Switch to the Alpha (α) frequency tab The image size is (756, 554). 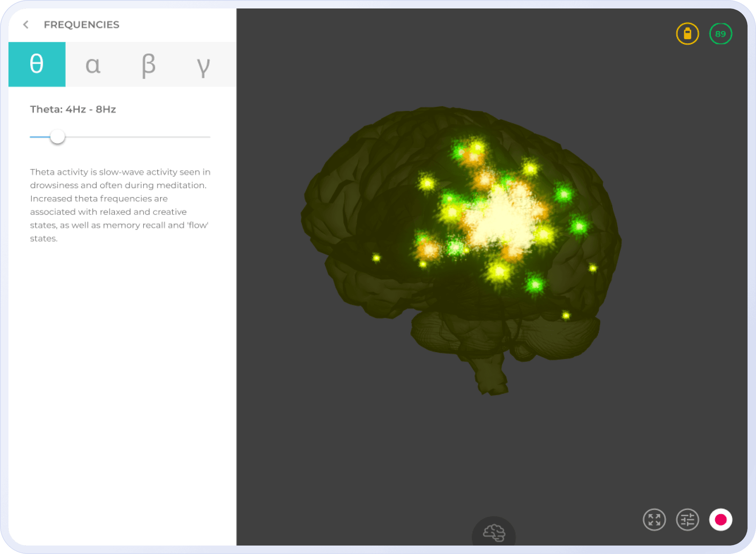(93, 64)
